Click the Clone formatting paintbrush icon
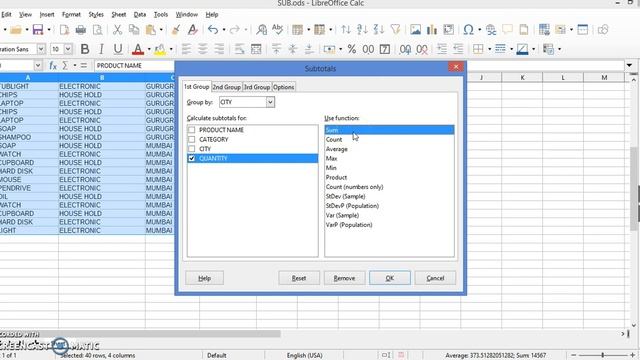 point(176,30)
